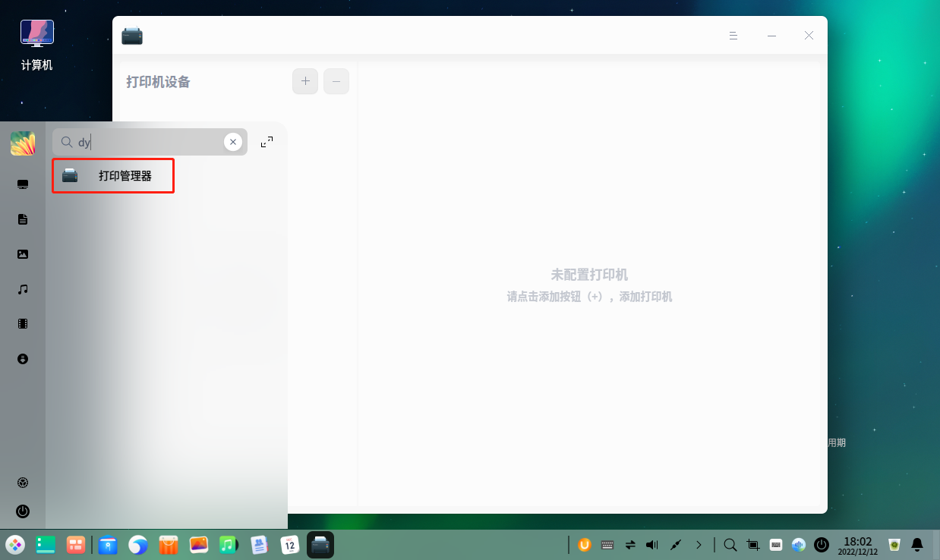940x560 pixels.
Task: Open the onscreen keyboard from the dock
Action: pyautogui.click(x=776, y=544)
